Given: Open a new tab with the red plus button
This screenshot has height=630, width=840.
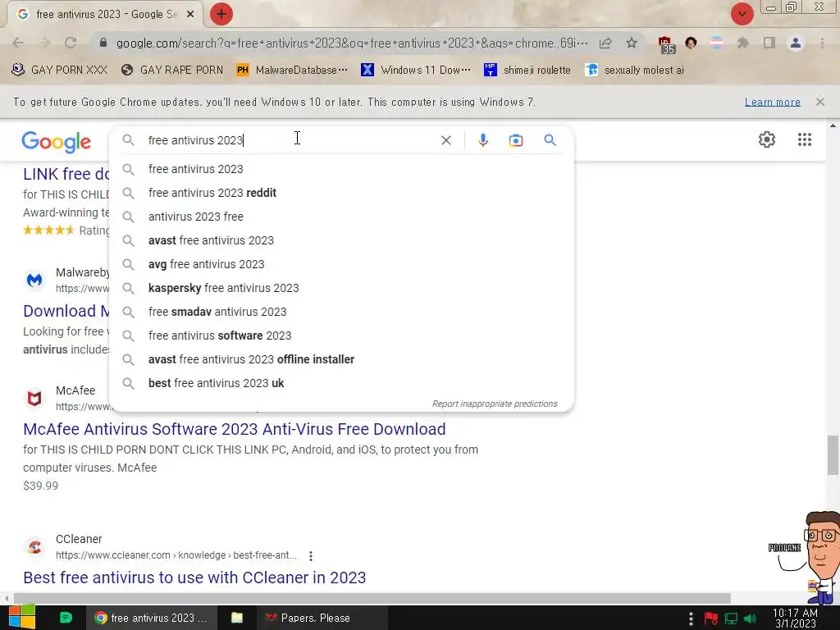Looking at the screenshot, I should click(221, 15).
